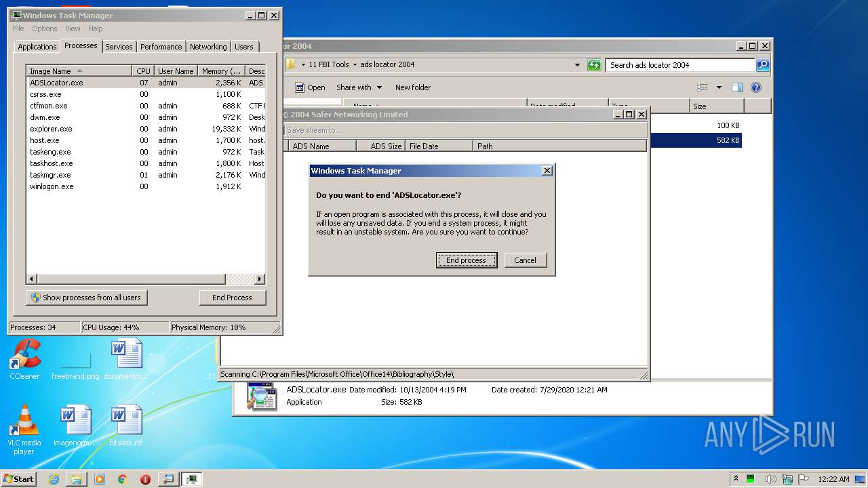Click the File Explorer taskbar icon
Image resolution: width=868 pixels, height=488 pixels.
77,479
